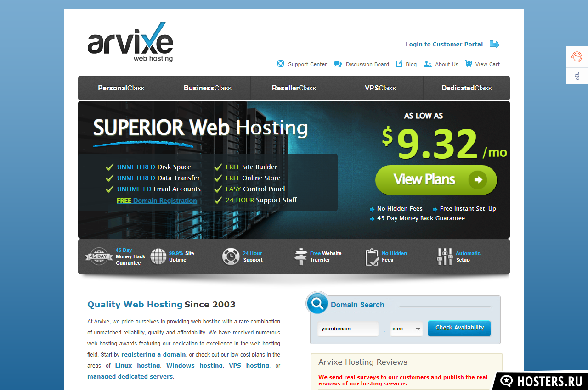Click the Quality Web Hosting Since 2003 heading
The image size is (588, 390).
[x=161, y=304]
